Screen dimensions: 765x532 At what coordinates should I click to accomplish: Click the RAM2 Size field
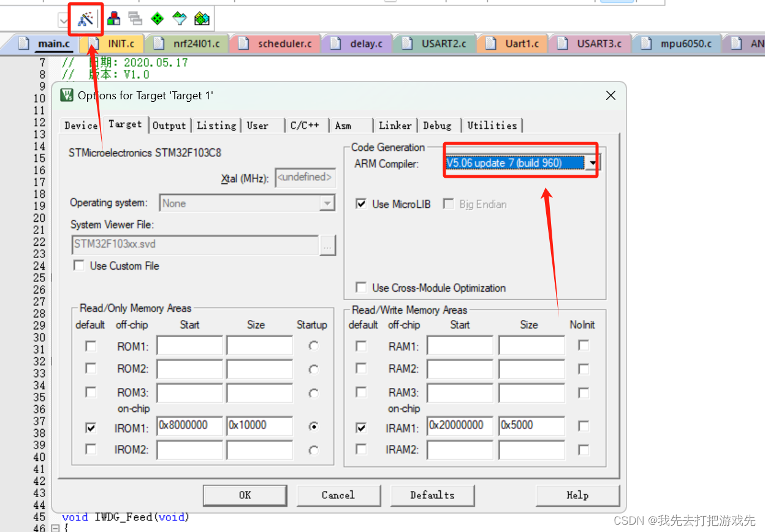[531, 368]
